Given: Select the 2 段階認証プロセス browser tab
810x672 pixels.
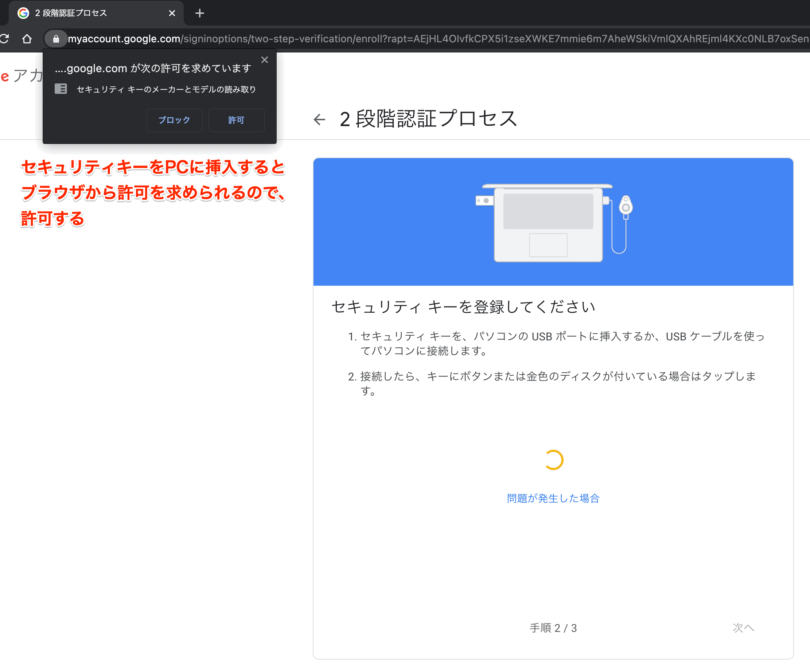Looking at the screenshot, I should tap(96, 13).
